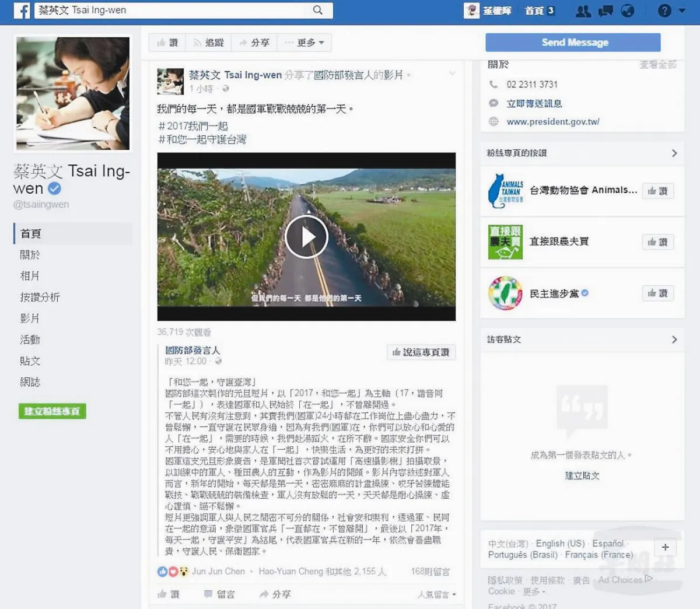Open the help question mark icon
Image resolution: width=700 pixels, height=609 pixels.
(664, 10)
